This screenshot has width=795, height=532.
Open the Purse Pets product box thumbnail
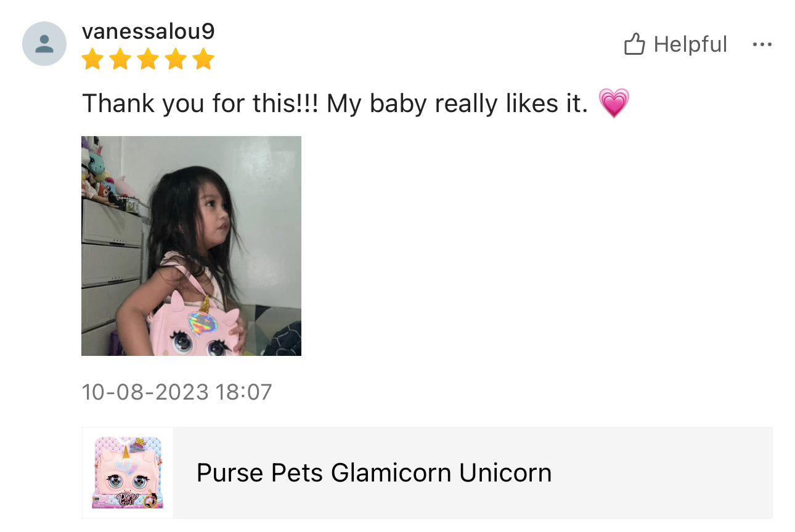pos(128,473)
